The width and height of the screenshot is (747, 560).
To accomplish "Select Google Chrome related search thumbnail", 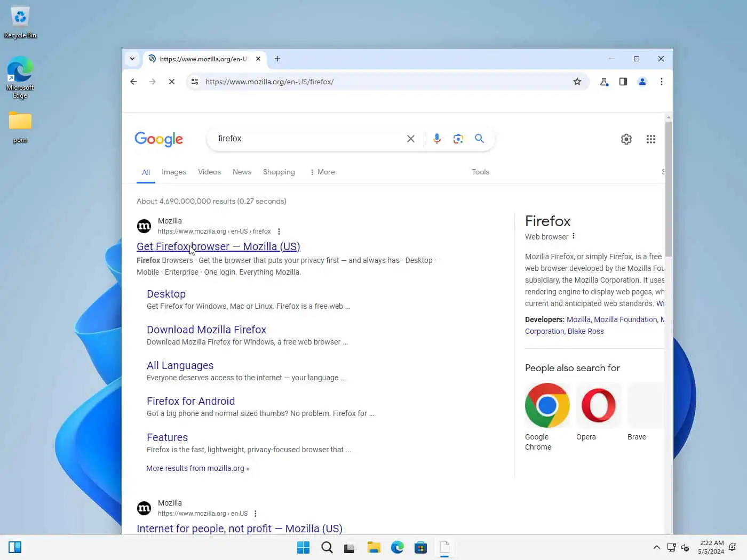I will click(547, 405).
